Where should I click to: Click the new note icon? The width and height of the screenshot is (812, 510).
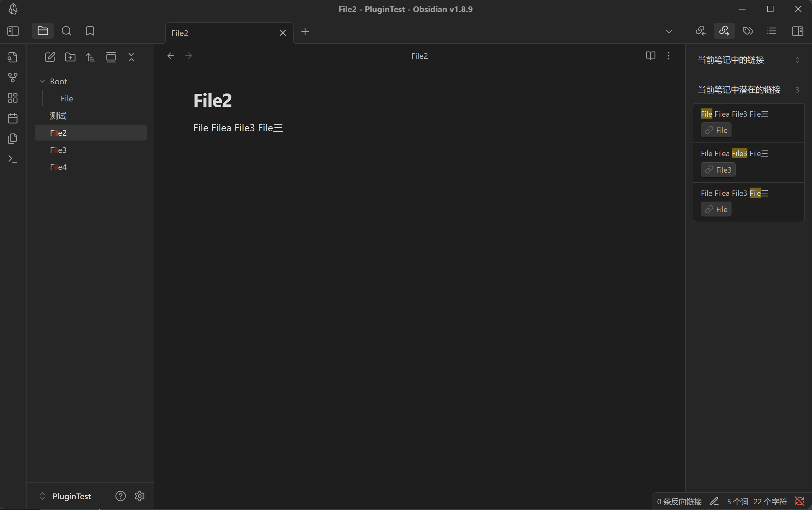[50, 57]
